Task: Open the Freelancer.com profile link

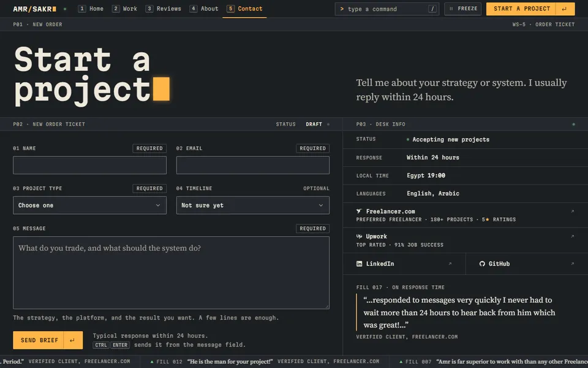Action: (465, 215)
